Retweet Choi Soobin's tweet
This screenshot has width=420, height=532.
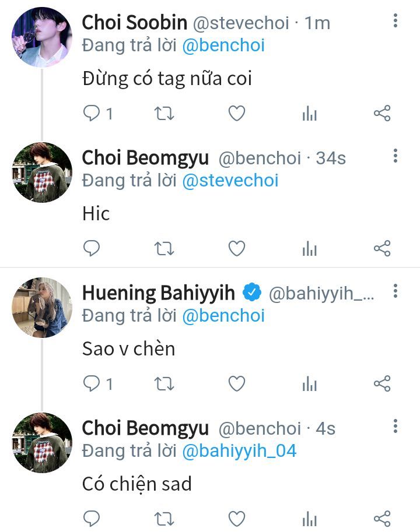coord(164,114)
